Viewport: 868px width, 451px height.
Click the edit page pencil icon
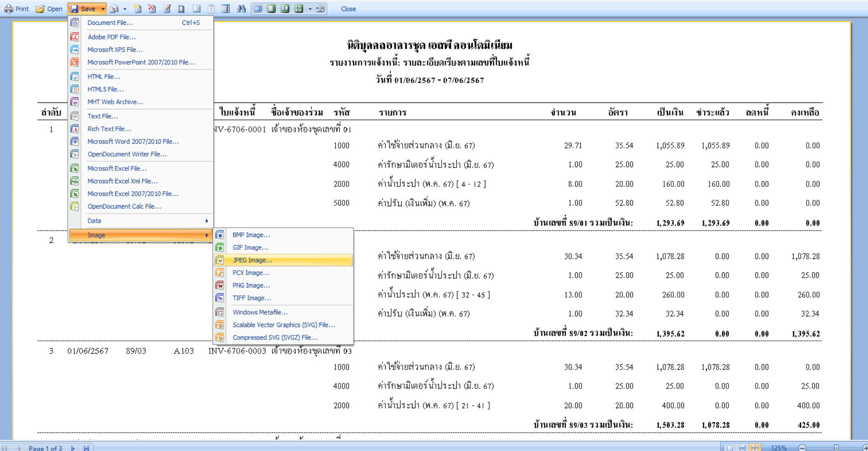click(x=167, y=9)
